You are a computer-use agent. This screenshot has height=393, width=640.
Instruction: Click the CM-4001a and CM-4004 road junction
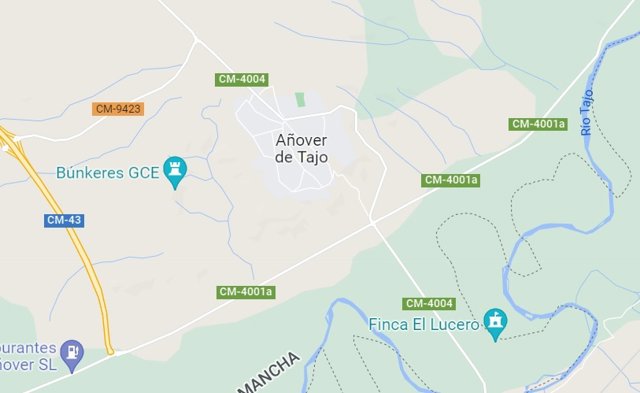pos(372,222)
